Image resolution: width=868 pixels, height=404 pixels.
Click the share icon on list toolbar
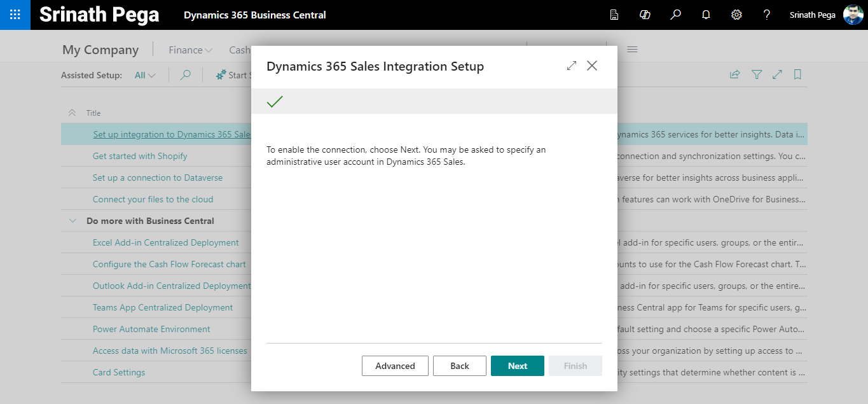pyautogui.click(x=734, y=75)
